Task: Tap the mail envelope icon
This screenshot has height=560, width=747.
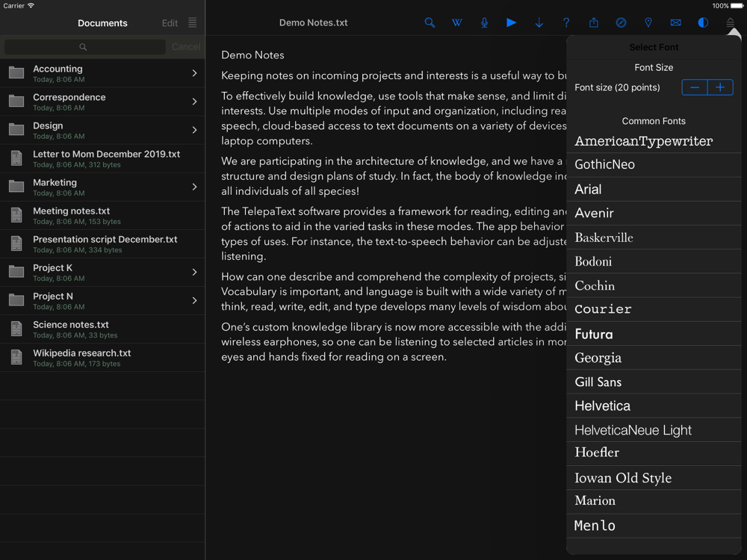Action: (675, 22)
